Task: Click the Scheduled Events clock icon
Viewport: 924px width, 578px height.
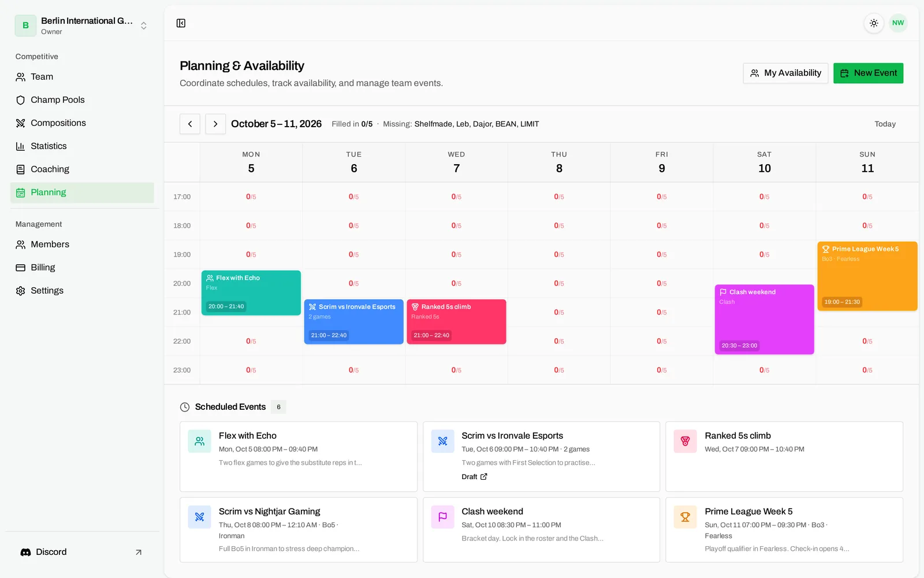Action: (x=185, y=407)
